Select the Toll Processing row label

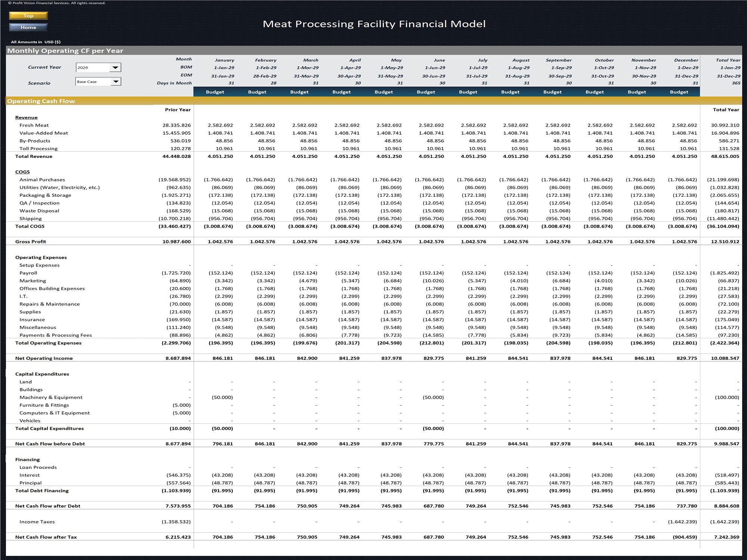[x=38, y=149]
